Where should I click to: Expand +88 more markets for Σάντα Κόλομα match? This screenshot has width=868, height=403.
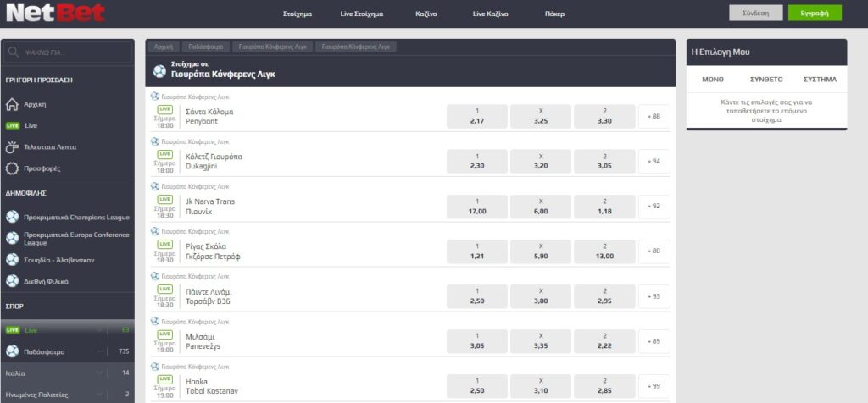654,116
